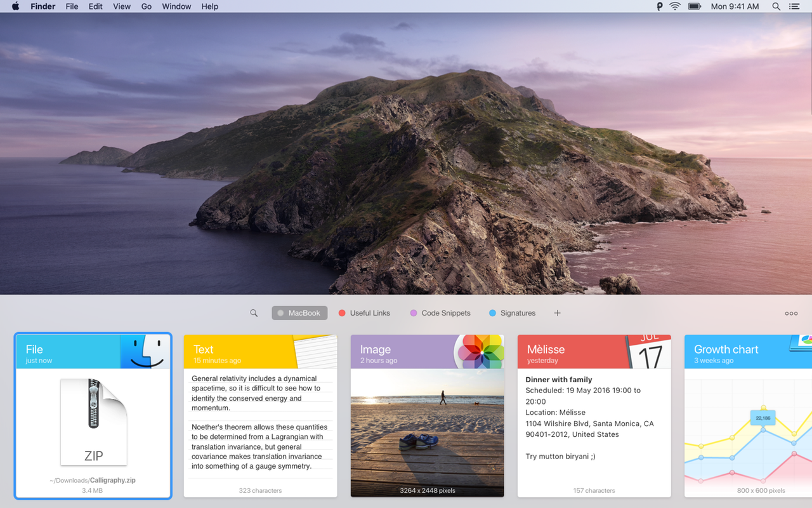Select the Code Snippets pinboard
The height and width of the screenshot is (508, 812).
point(440,313)
